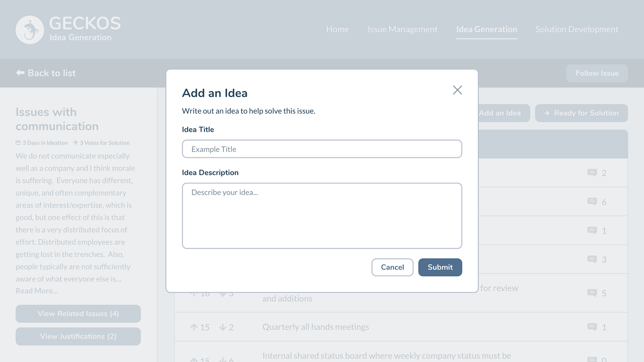Open comments icon showing 6 comments
This screenshot has height=362, width=644.
tap(592, 201)
